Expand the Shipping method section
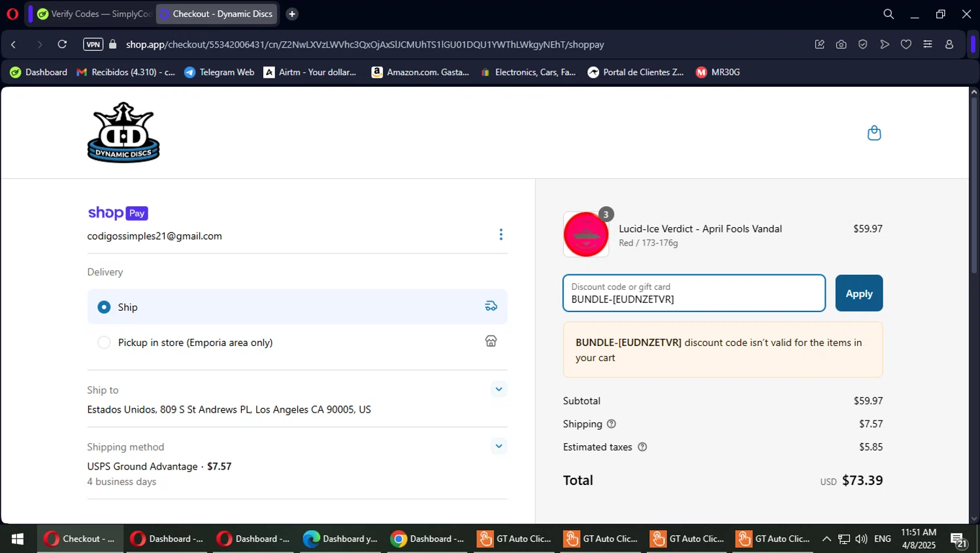This screenshot has width=980, height=553. pyautogui.click(x=498, y=446)
